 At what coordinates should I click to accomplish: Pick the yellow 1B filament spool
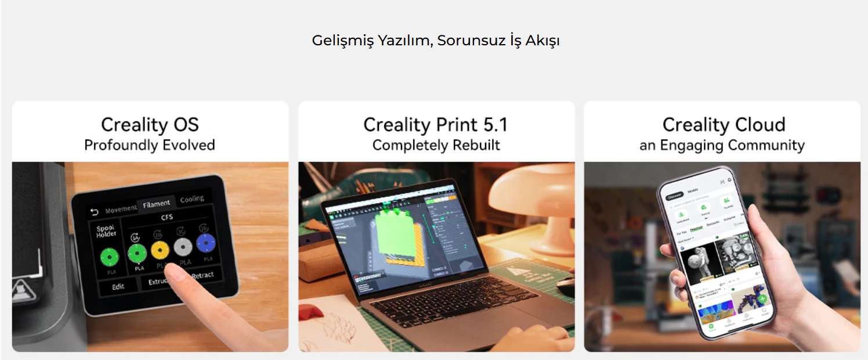point(160,250)
